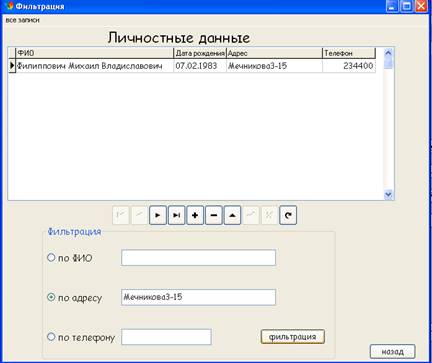Insert new record with plus icon

(195, 215)
